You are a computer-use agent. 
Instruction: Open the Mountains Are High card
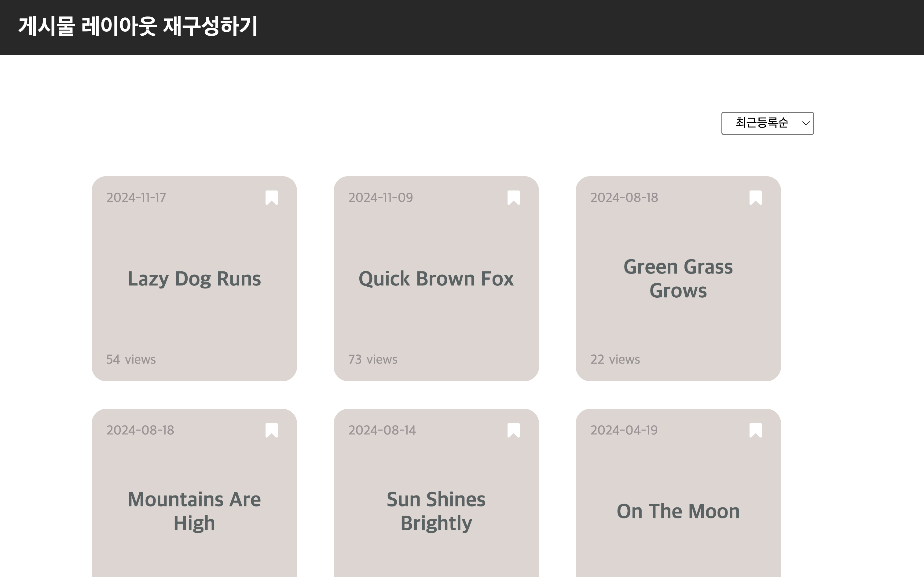click(194, 511)
